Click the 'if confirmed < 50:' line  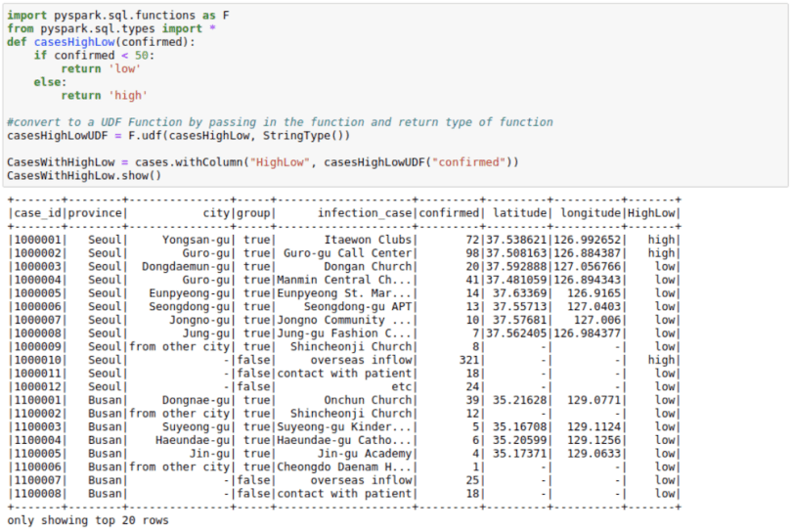(94, 55)
